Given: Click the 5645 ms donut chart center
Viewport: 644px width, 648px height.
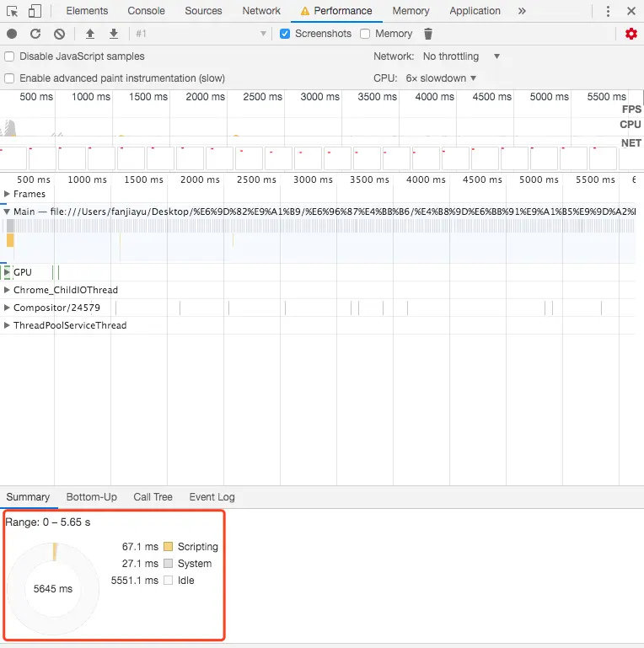Looking at the screenshot, I should point(53,589).
